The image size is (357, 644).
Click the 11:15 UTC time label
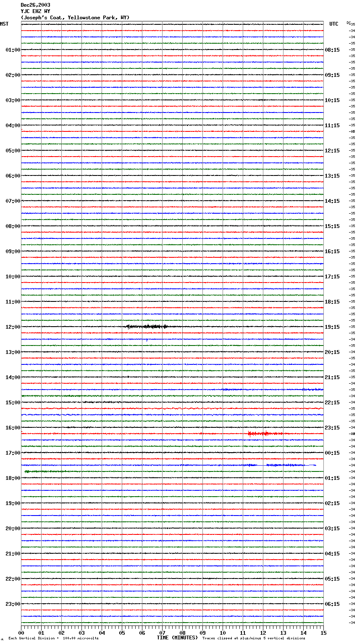coord(332,126)
